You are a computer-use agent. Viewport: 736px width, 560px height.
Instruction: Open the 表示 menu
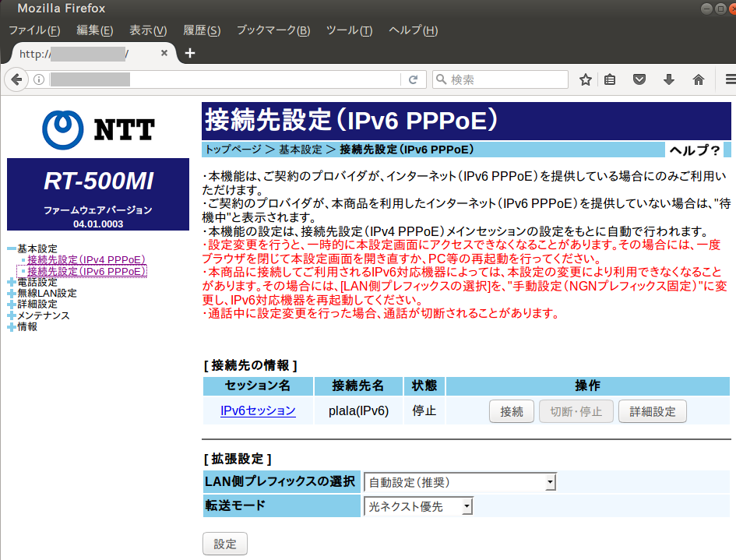pyautogui.click(x=148, y=30)
